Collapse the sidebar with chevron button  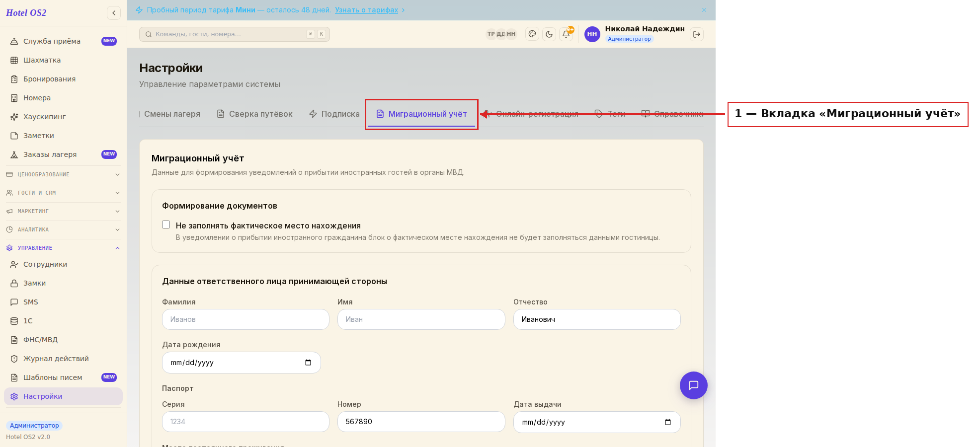pyautogui.click(x=114, y=13)
